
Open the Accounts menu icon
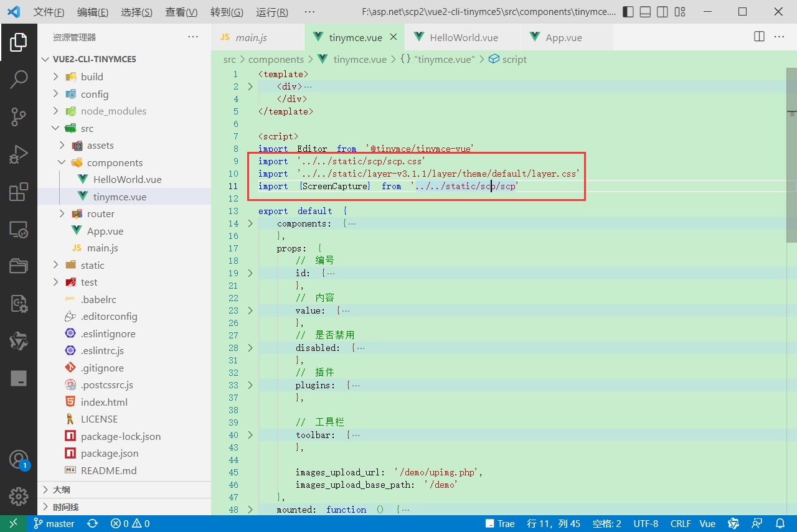18,460
